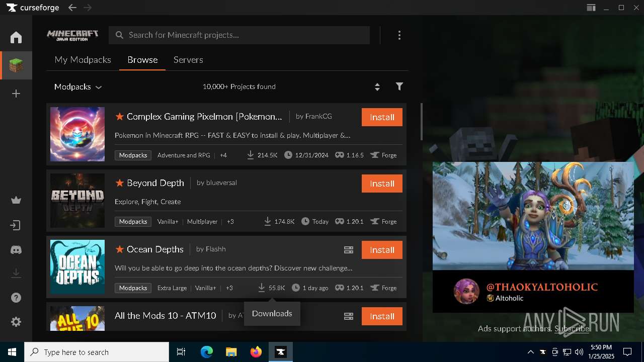The width and height of the screenshot is (644, 362).
Task: Open All the Mods 10 - ATM10 title
Action: coord(165,316)
